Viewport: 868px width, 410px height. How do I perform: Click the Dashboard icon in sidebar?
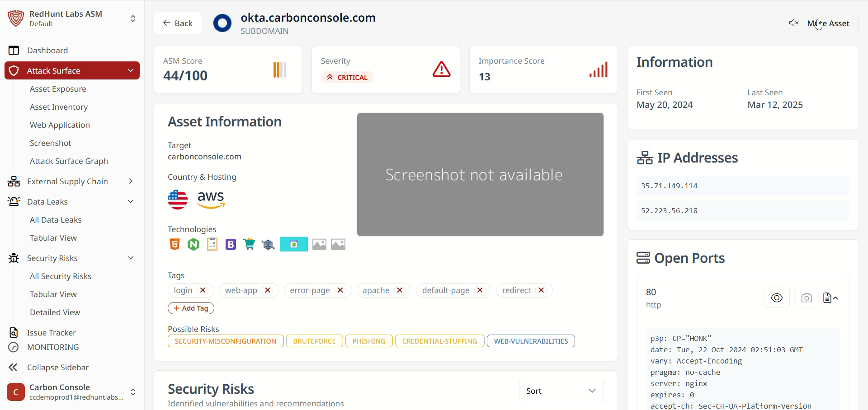[14, 50]
